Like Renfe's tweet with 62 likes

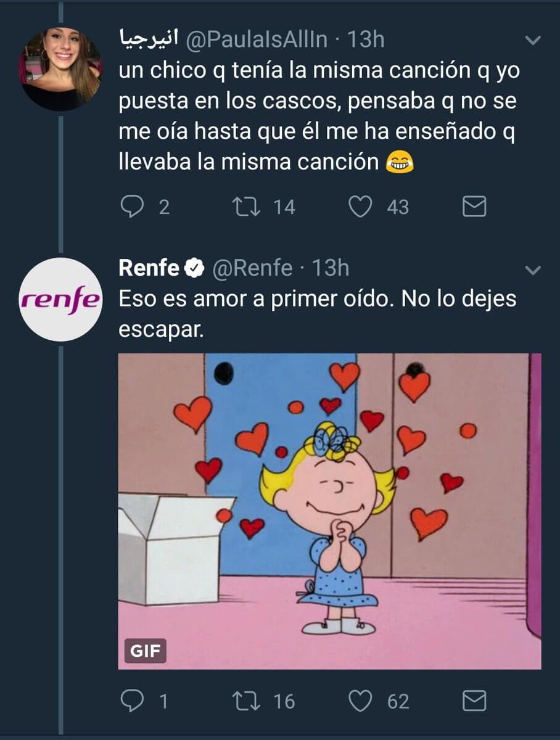(361, 701)
